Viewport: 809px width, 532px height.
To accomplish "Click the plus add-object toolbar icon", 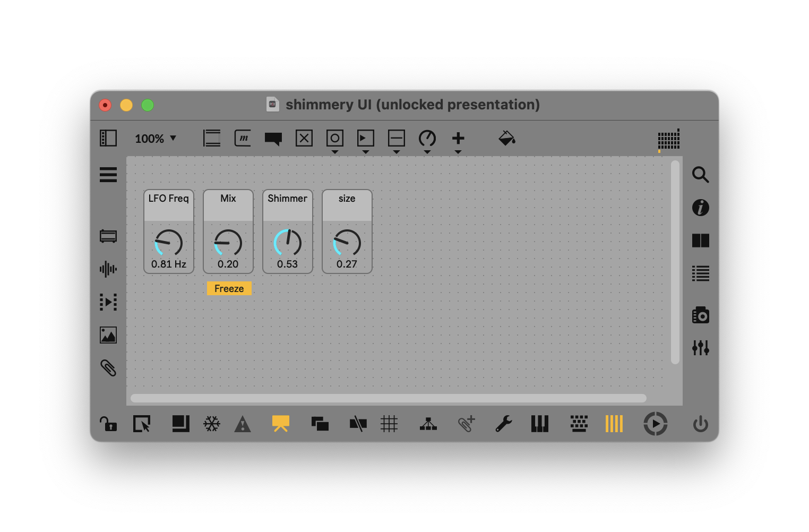I will pos(458,139).
